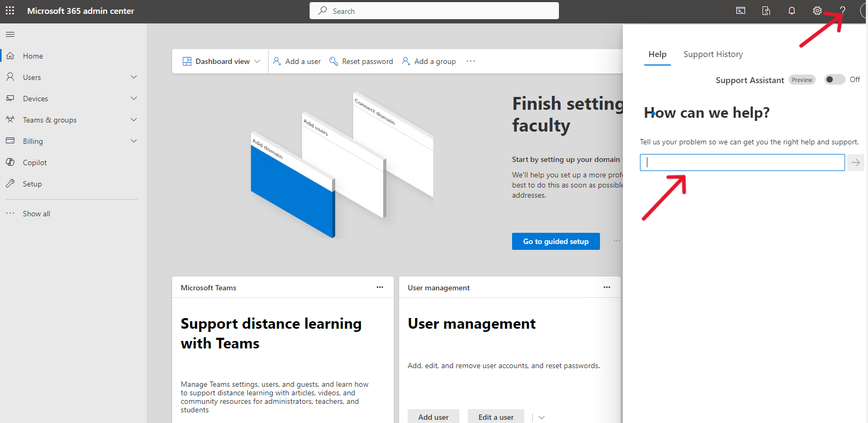Image resolution: width=868 pixels, height=423 pixels.
Task: Click the Users person icon in sidebar
Action: [10, 77]
